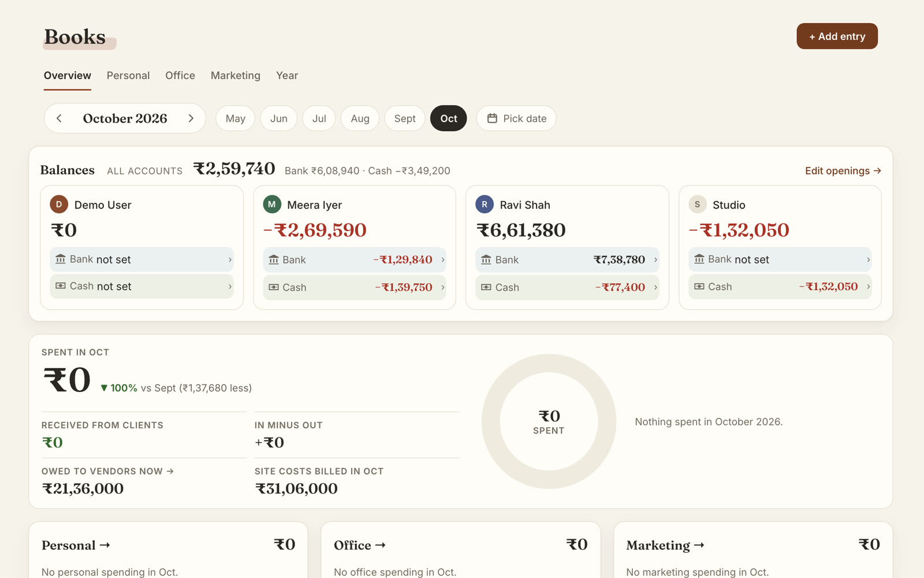This screenshot has width=924, height=578.
Task: Select the Jun month pill
Action: tap(279, 118)
